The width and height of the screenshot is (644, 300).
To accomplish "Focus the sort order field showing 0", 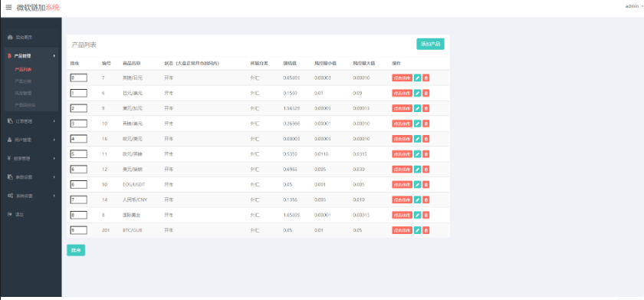I will (78, 77).
